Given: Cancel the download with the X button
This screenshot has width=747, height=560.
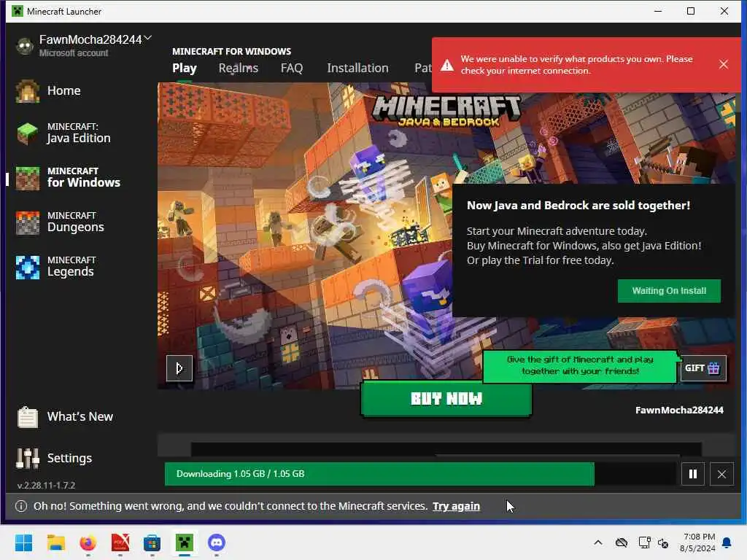Looking at the screenshot, I should tap(721, 474).
